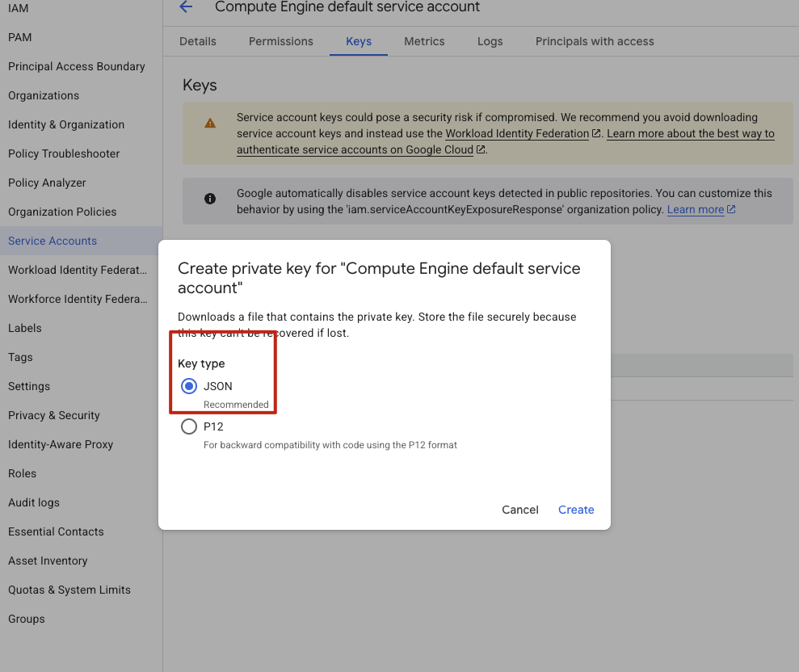Click Create to generate the private key
The width and height of the screenshot is (799, 672).
coord(576,510)
